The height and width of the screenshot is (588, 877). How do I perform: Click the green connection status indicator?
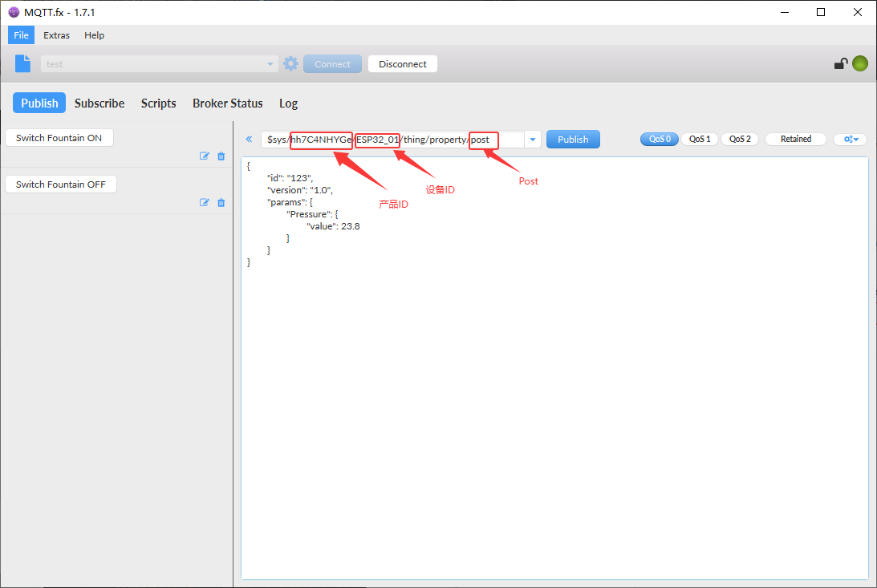coord(860,63)
